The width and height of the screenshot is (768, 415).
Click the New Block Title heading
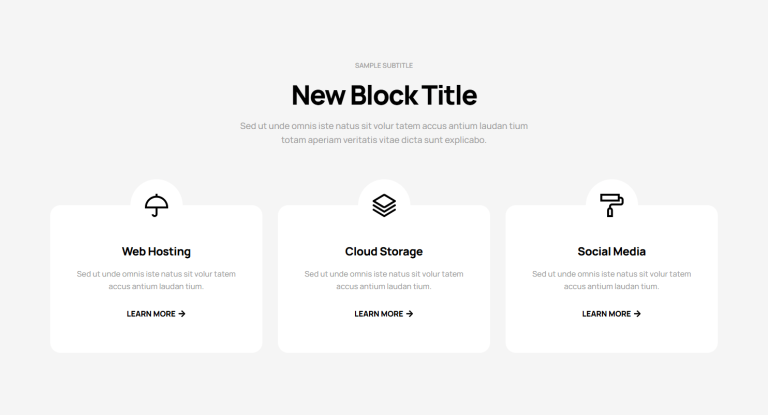coord(384,96)
